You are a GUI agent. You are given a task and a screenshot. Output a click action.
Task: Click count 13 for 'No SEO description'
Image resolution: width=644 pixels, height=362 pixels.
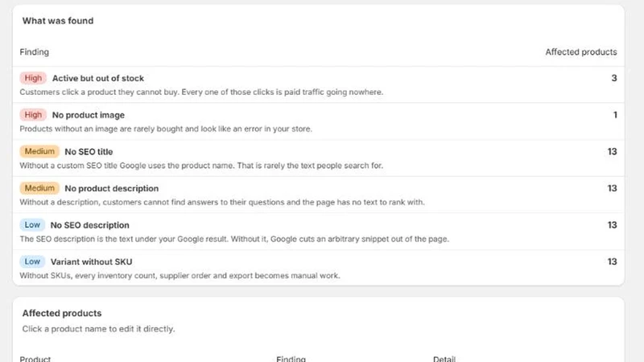(613, 225)
